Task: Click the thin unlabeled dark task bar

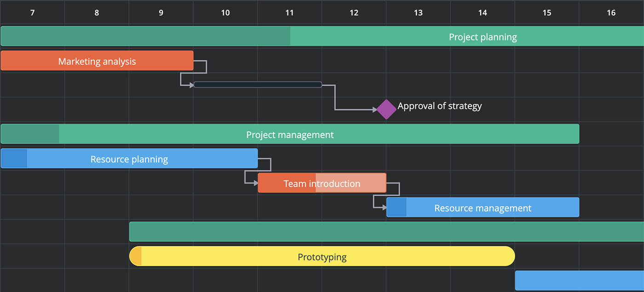Action: (258, 85)
